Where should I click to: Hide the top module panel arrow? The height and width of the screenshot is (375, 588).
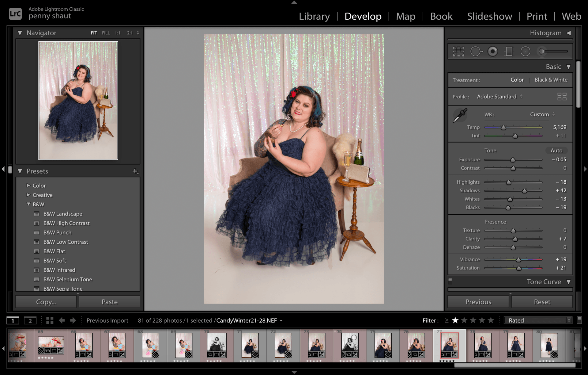pos(294,2)
